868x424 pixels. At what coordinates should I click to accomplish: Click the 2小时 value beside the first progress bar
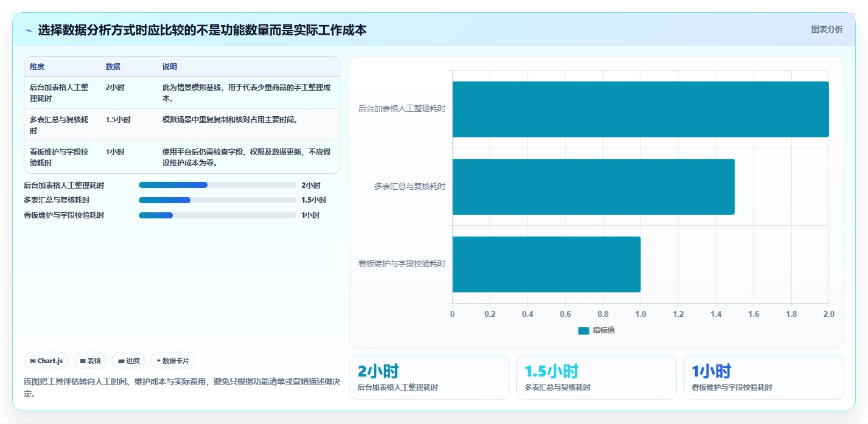pyautogui.click(x=310, y=186)
